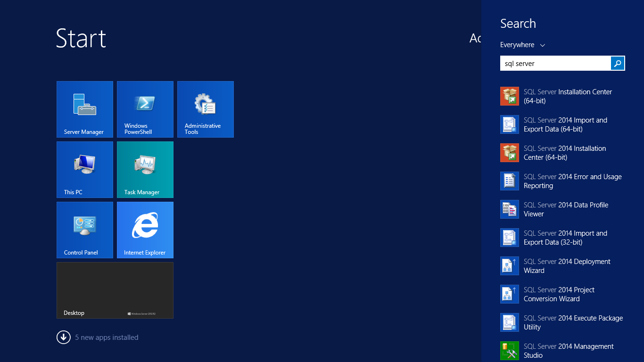
Task: Click the SQL Server 2014 Import and Export Data (64-bit) icon
Action: (510, 124)
